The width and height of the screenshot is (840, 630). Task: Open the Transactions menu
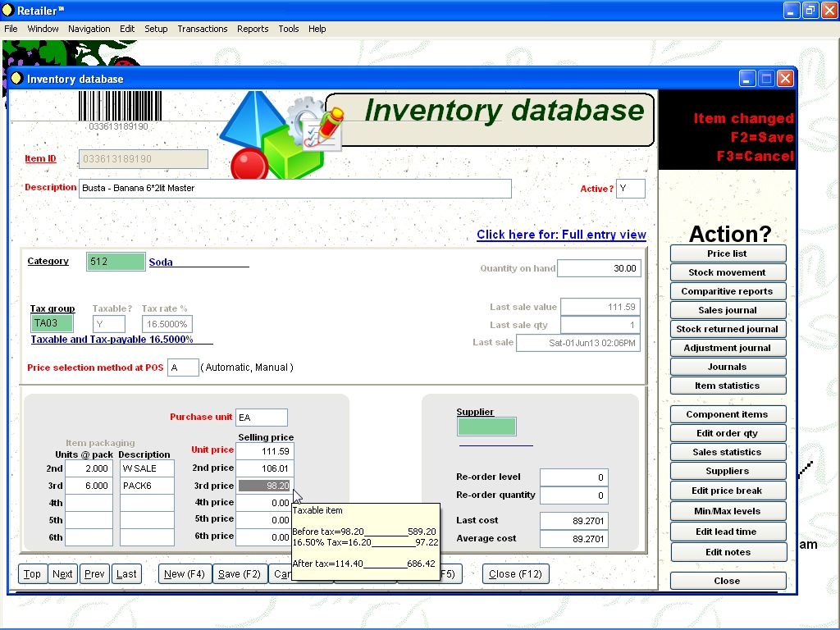[202, 29]
